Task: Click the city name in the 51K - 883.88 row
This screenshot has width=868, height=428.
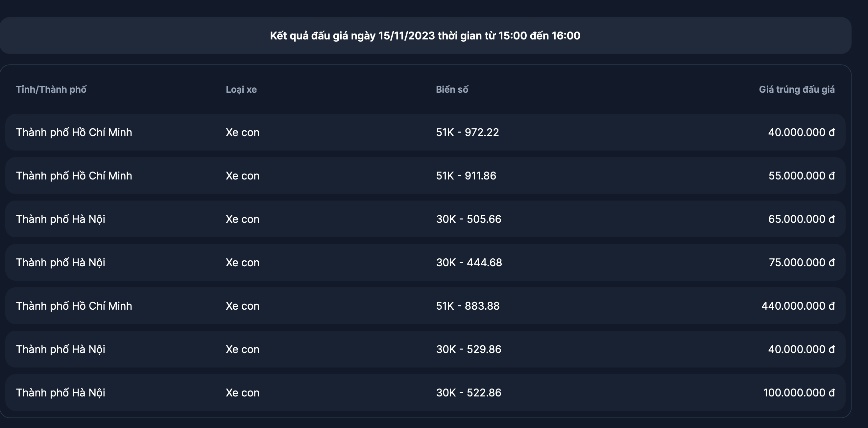Action: click(74, 306)
